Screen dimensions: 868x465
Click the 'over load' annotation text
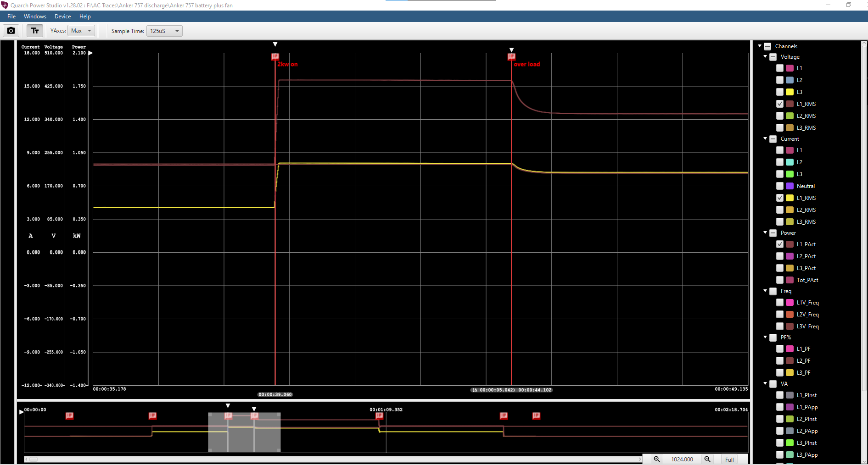click(x=527, y=64)
